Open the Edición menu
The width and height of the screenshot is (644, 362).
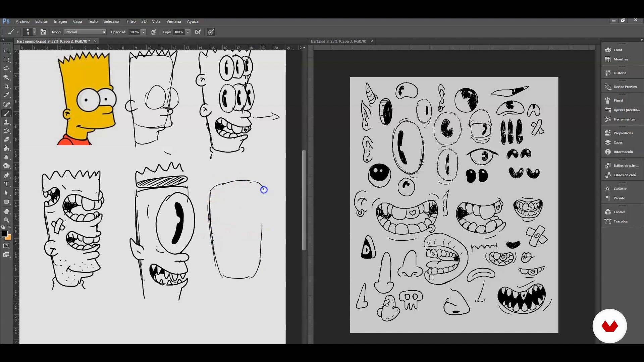point(42,21)
